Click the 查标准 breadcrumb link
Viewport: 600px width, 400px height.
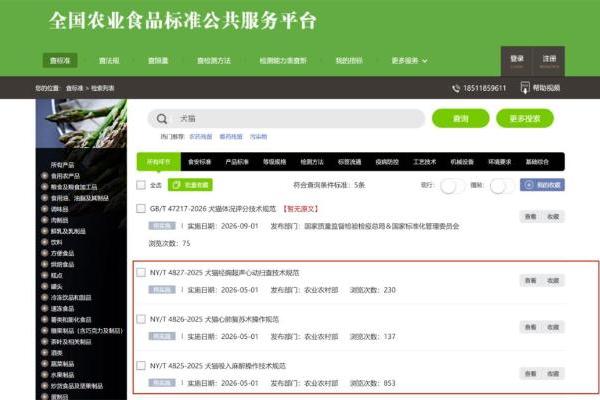click(74, 88)
